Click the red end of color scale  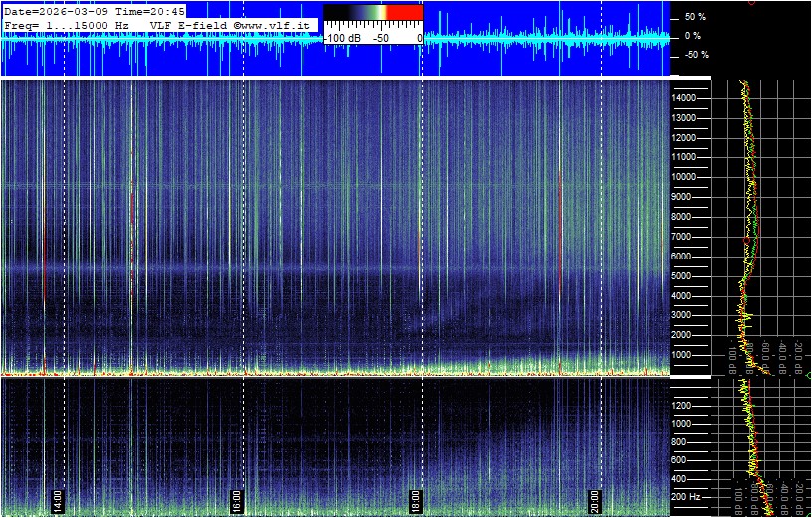tap(404, 13)
